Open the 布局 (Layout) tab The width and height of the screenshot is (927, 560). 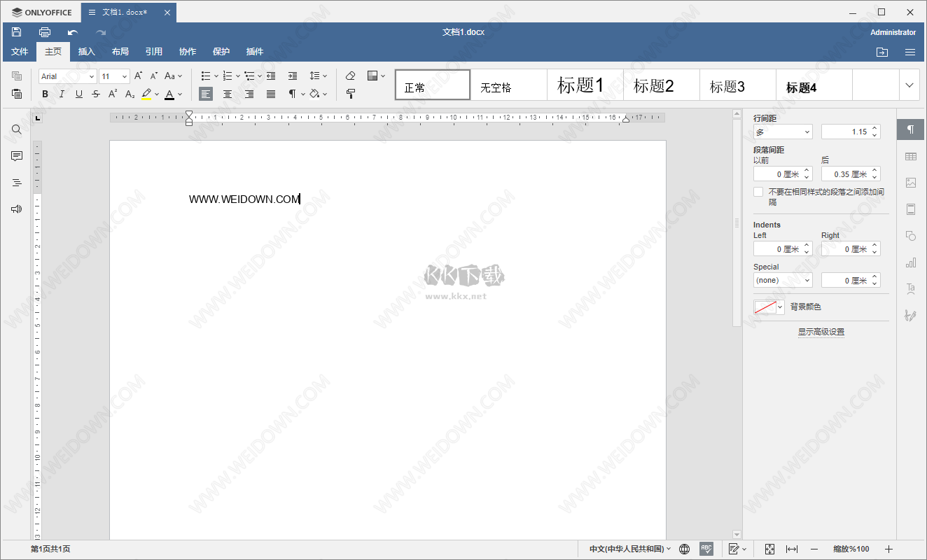click(x=120, y=52)
